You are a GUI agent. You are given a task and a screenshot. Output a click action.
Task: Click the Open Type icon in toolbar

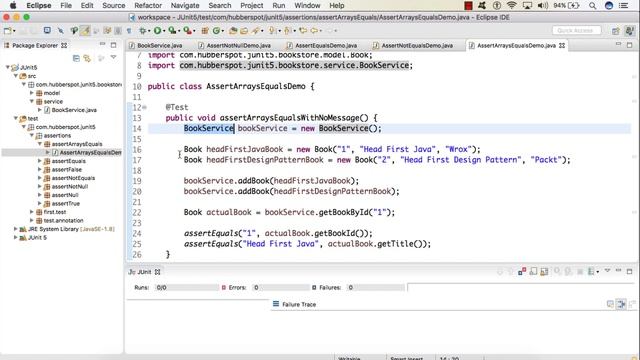coord(233,31)
